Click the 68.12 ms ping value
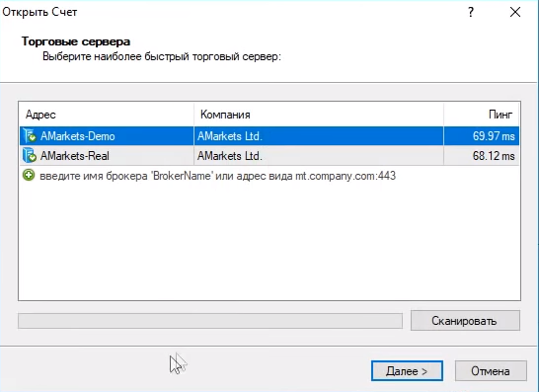 tap(494, 156)
